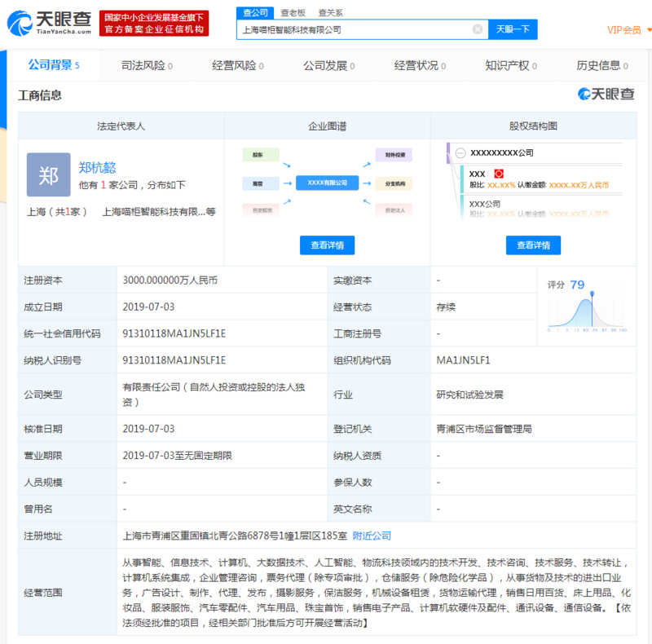Click the red government-backed fund banner
The image size is (652, 644).
pos(155,23)
